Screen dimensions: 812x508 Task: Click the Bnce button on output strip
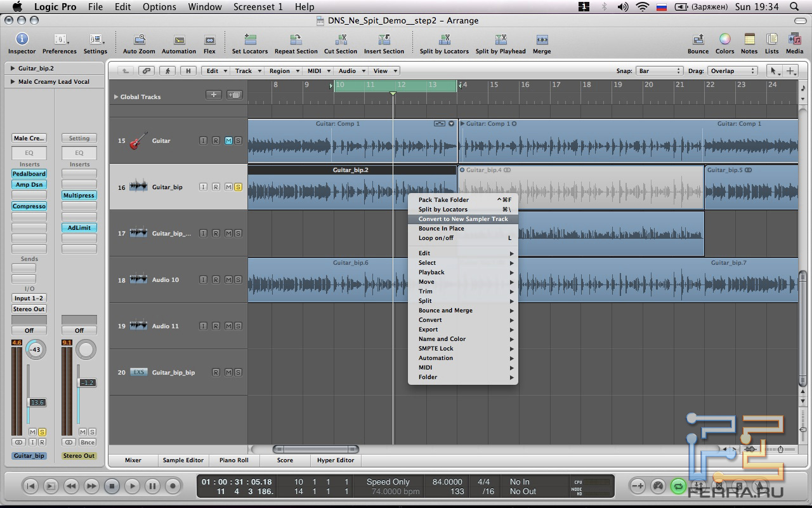tap(87, 442)
